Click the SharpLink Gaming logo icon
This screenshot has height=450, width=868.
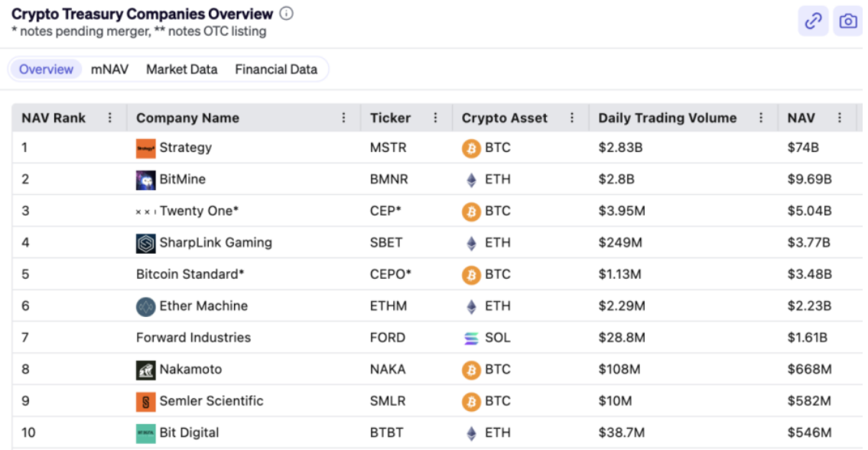click(x=145, y=243)
